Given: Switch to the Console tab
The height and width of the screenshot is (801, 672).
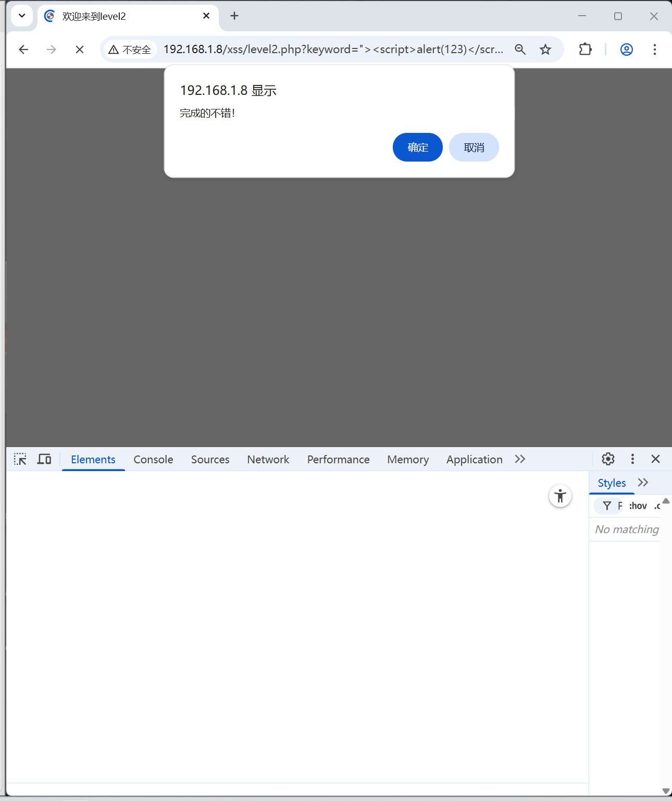Looking at the screenshot, I should pyautogui.click(x=153, y=459).
